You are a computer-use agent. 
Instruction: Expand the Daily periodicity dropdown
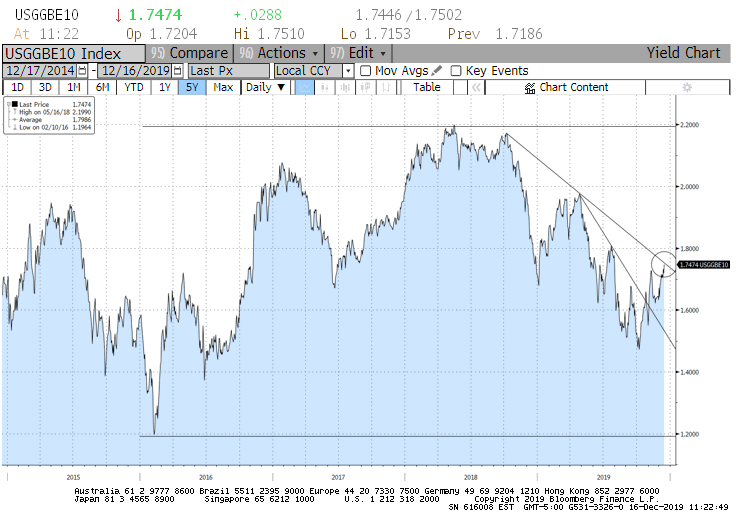(x=266, y=87)
